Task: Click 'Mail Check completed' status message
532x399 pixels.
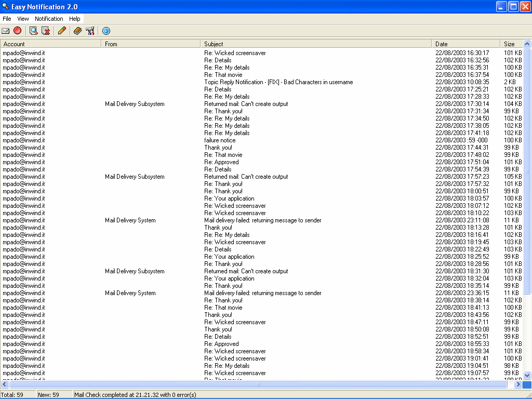Action: 135,395
